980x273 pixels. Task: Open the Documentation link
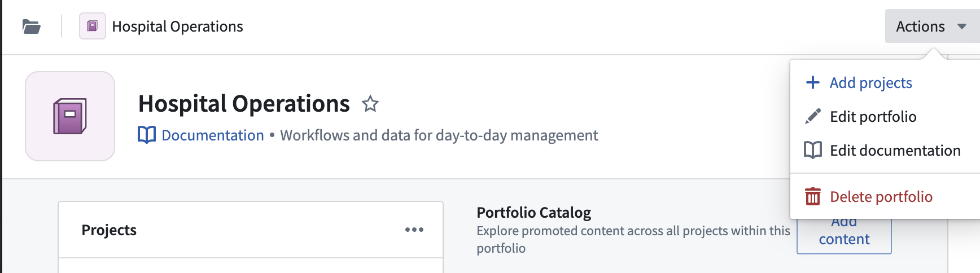tap(213, 135)
